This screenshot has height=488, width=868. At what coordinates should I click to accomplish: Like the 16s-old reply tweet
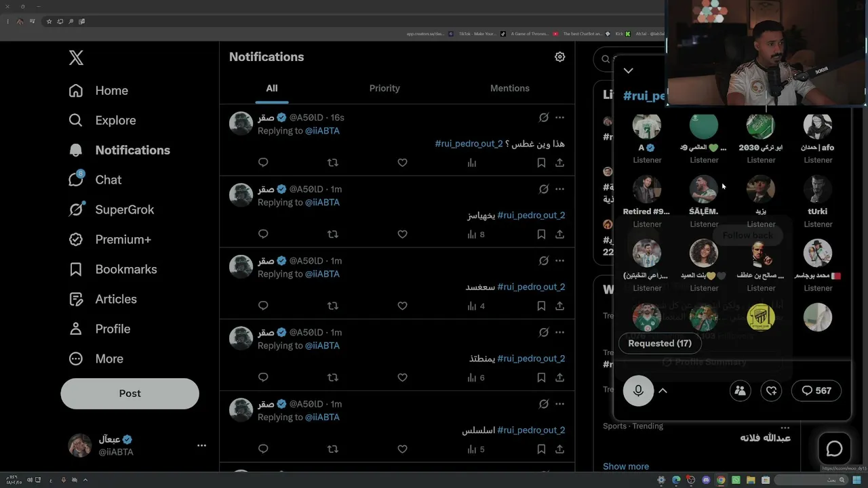[x=402, y=163]
